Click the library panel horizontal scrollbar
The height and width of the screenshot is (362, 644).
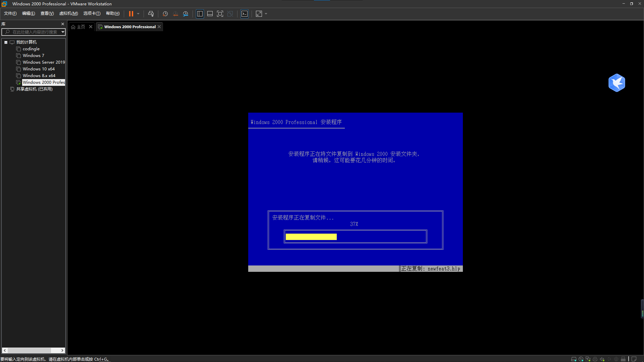tap(29, 350)
